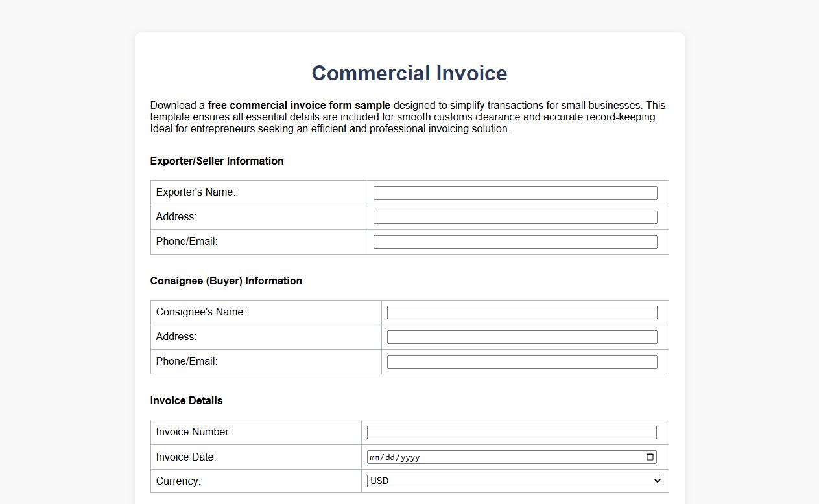Click the Address field under Exporter/Seller Information

(x=514, y=217)
